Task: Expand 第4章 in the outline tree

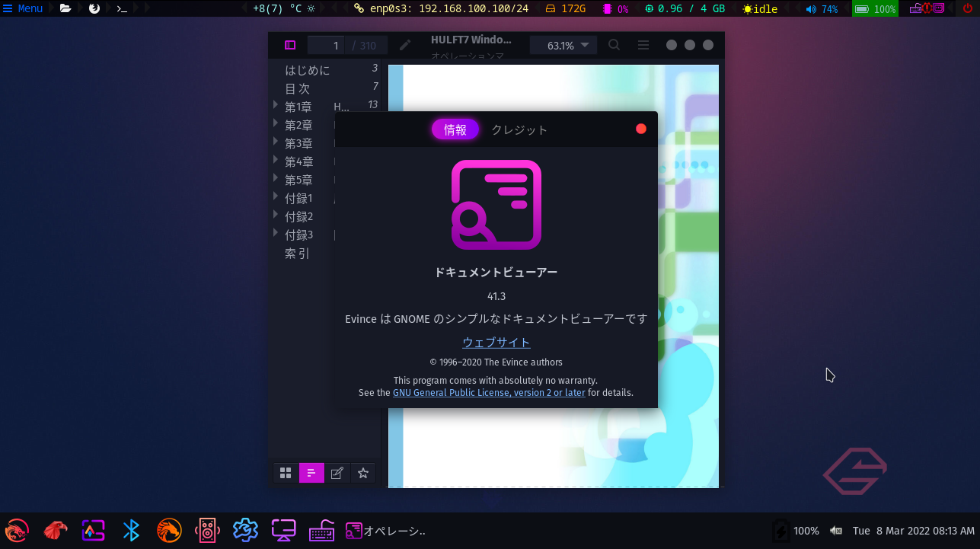Action: point(276,159)
